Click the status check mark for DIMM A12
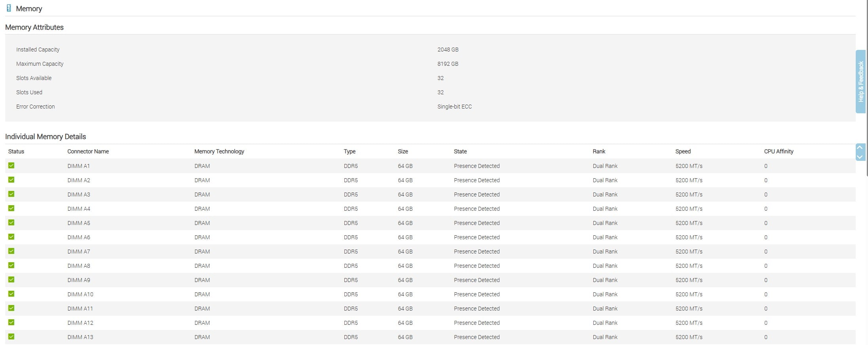 click(x=11, y=322)
